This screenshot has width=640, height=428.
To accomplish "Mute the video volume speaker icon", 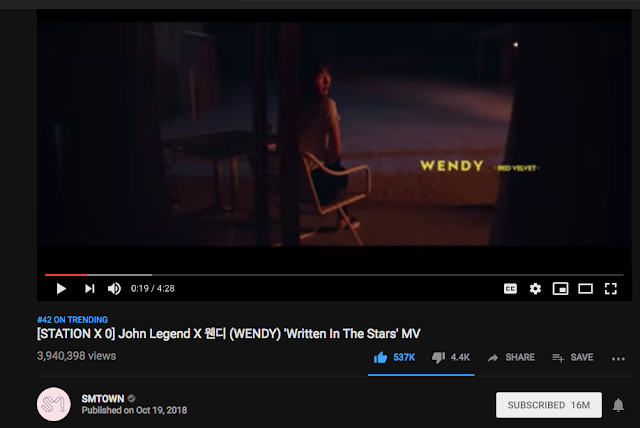I will (114, 289).
